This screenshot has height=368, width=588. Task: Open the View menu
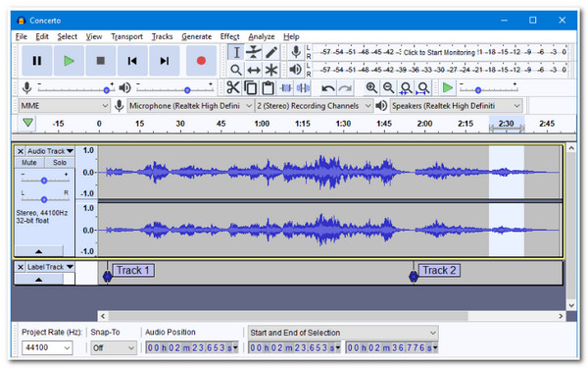pos(94,36)
